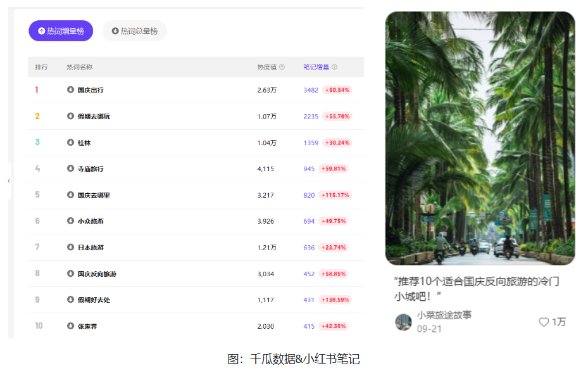Click the note count 3482 for 国庆出行
The width and height of the screenshot is (588, 368).
(311, 90)
